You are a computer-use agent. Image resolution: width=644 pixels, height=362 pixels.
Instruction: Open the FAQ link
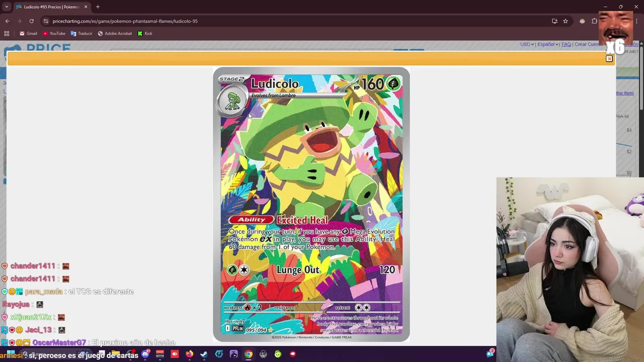tap(566, 44)
